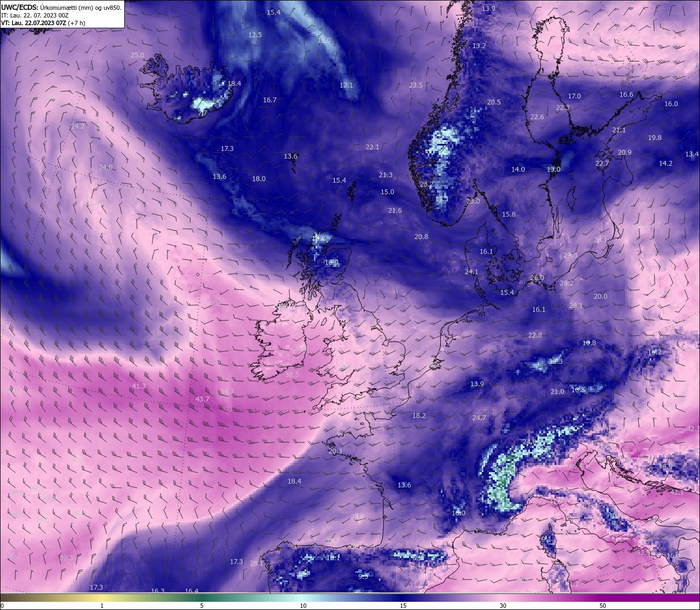The width and height of the screenshot is (700, 610).
Task: Click the 39.3 value label
Action: [x=66, y=558]
